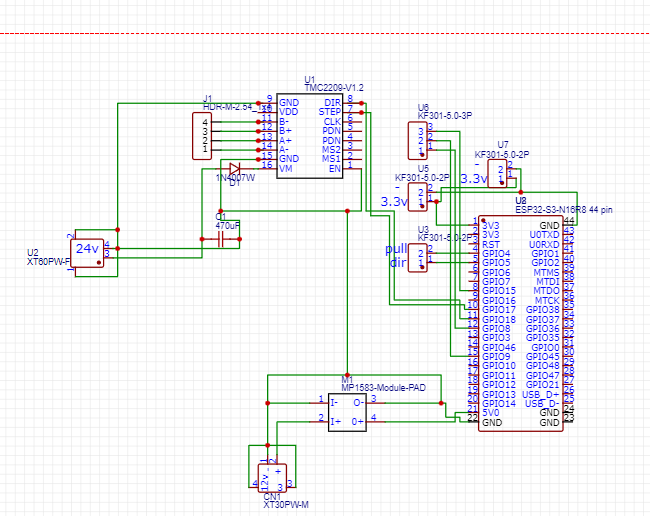
Task: Select the XT60PW-F connector marked 24v
Action: click(87, 253)
